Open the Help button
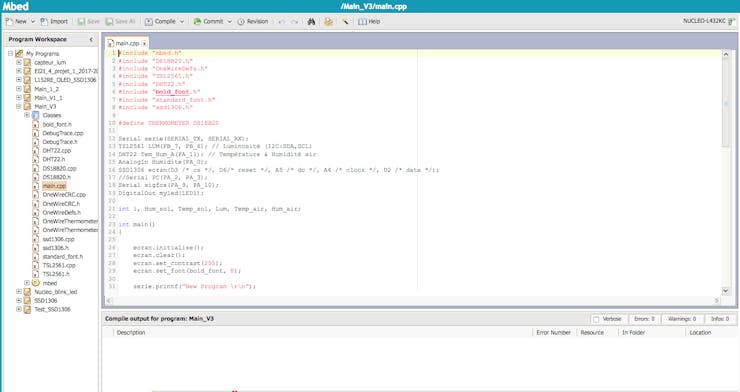This screenshot has height=392, width=740. pyautogui.click(x=369, y=22)
